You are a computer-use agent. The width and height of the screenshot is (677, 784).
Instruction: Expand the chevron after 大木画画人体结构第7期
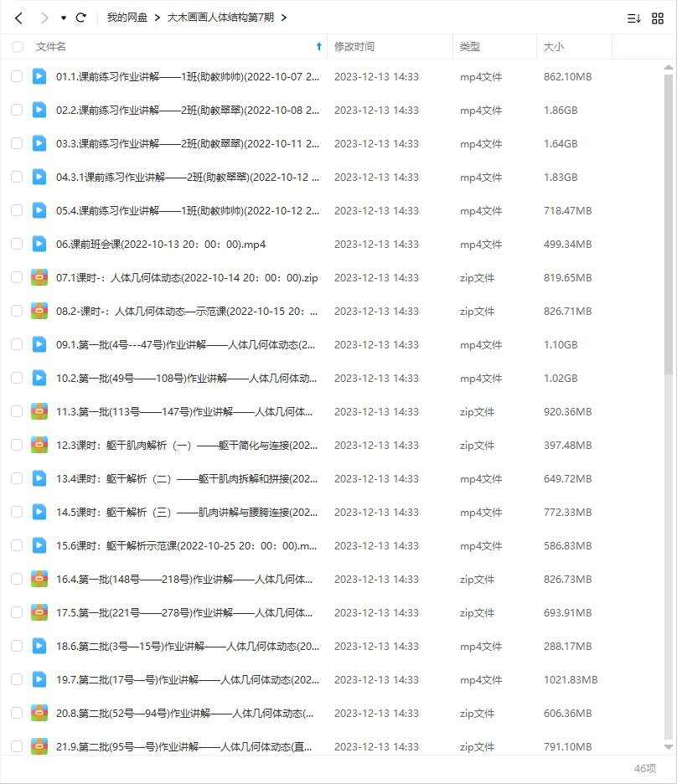click(284, 18)
